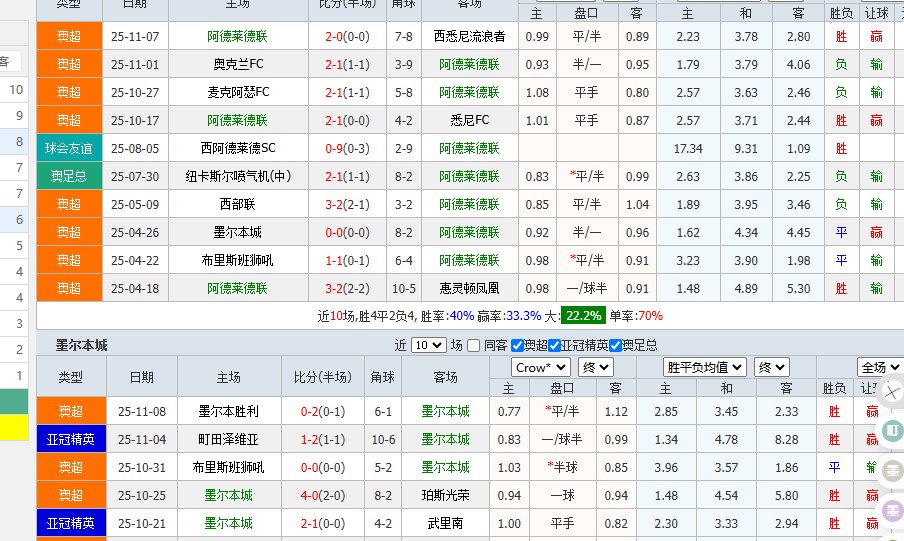Viewport: 904px width, 541px height.
Task: Click the 10 row in left sidebar
Action: 14,89
